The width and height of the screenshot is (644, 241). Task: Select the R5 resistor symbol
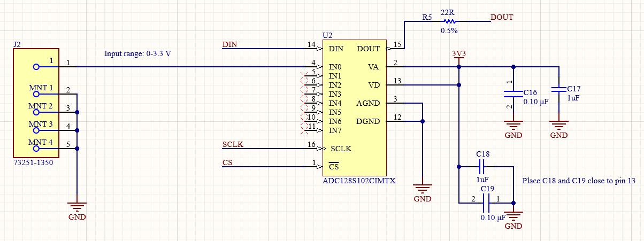449,21
